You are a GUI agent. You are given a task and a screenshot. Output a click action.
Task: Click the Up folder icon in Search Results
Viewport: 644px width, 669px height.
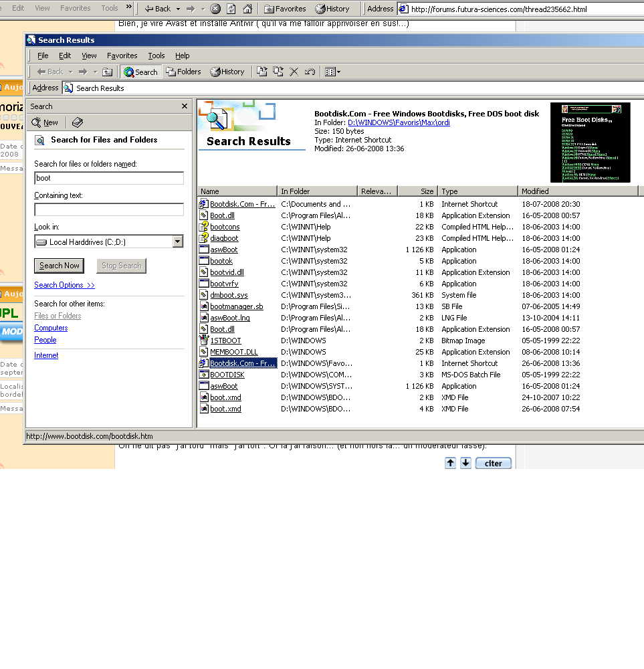[108, 72]
